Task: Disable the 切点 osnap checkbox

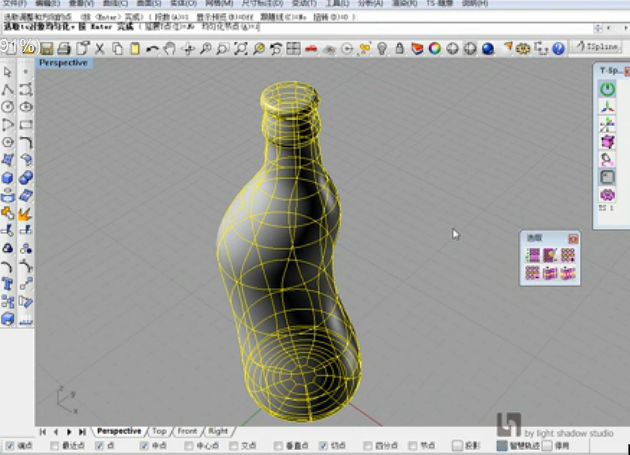Action: click(322, 446)
